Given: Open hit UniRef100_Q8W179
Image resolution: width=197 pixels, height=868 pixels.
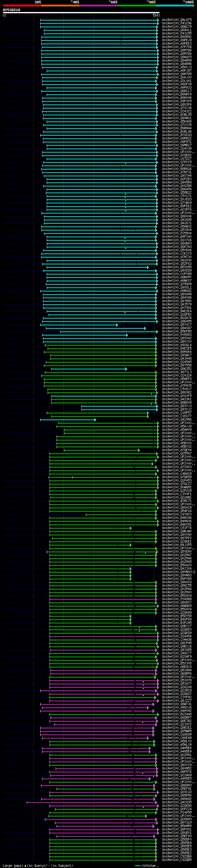Looking at the screenshot, I should [x=177, y=26].
